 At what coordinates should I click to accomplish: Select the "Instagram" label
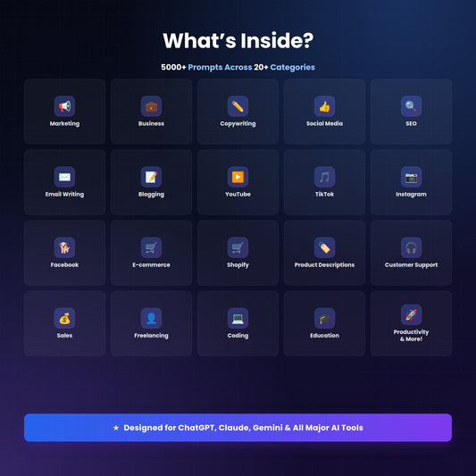[411, 195]
